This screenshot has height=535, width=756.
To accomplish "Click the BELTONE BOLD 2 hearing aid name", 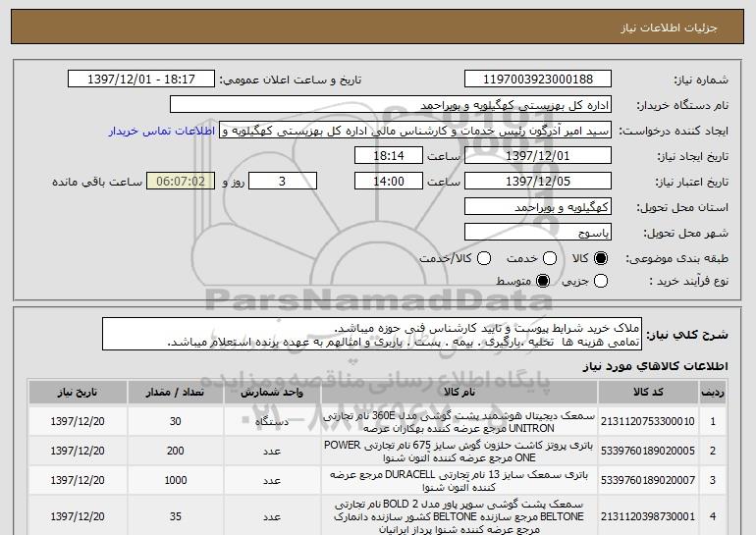I will pos(459,516).
